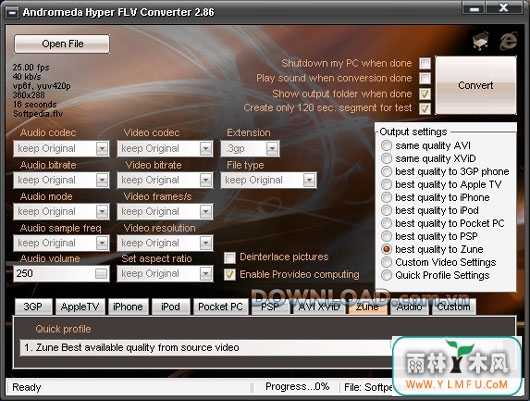
Task: Enable Shutdown my PC when done
Action: coord(425,63)
